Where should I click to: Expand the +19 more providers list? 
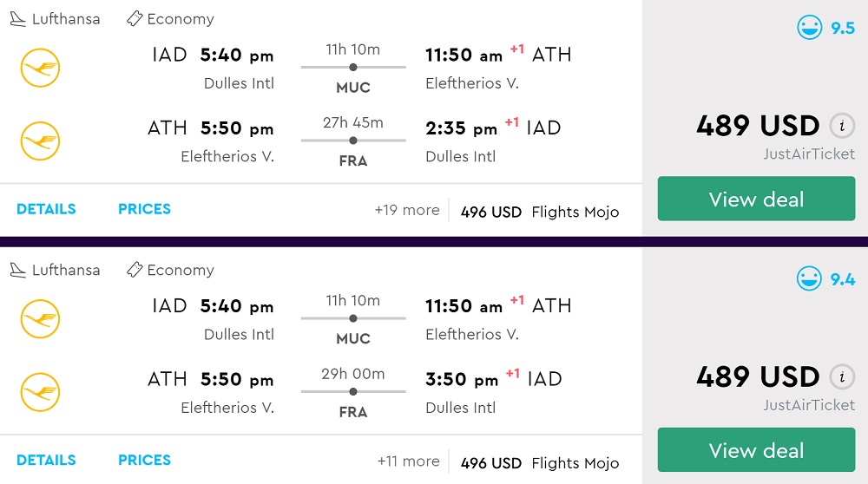(x=407, y=210)
